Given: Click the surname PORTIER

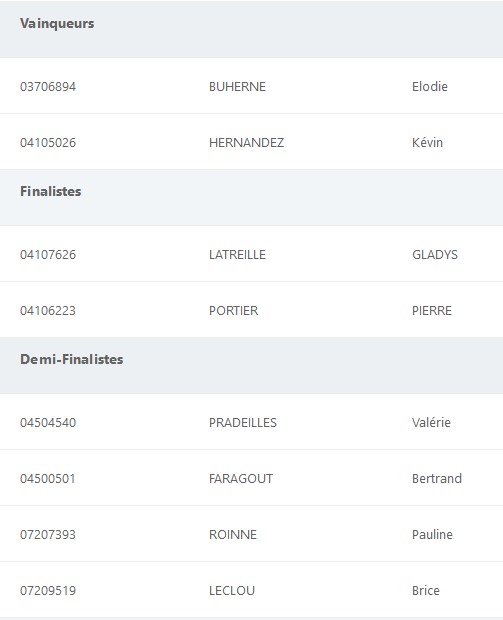Looking at the screenshot, I should (234, 311).
